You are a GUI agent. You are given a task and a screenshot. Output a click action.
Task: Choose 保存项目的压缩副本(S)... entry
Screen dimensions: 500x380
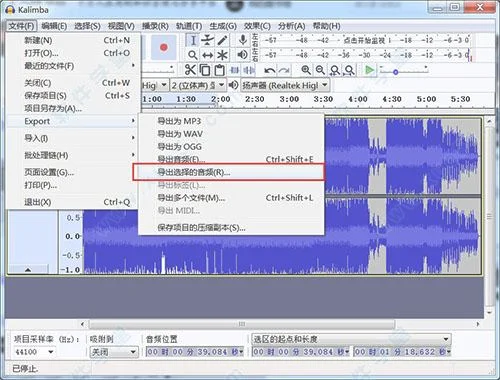231,228
